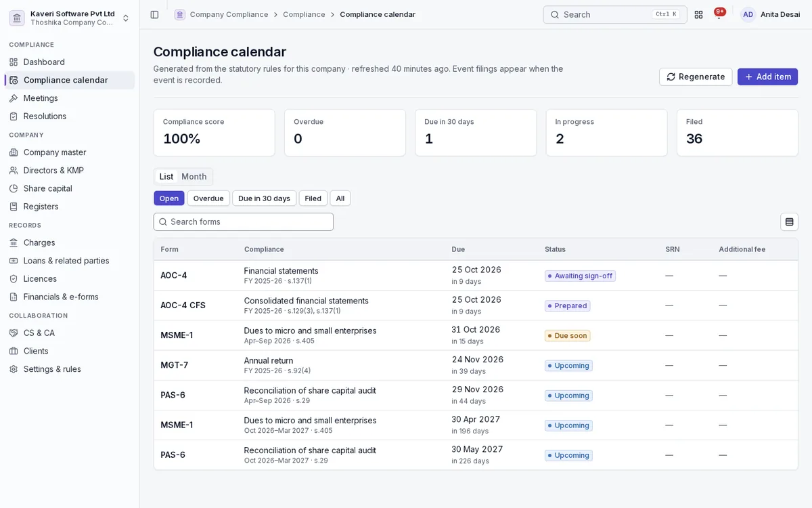Click the CS & CA handshake icon
Viewport: 812px width, 508px height.
[14, 333]
